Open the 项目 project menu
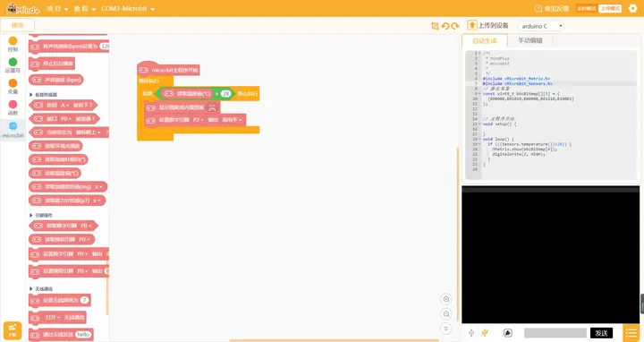 57,9
